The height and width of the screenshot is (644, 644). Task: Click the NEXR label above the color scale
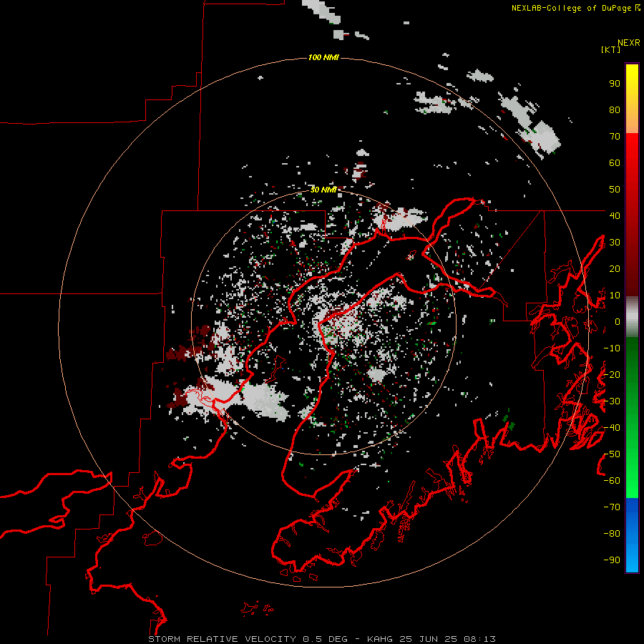click(x=628, y=43)
